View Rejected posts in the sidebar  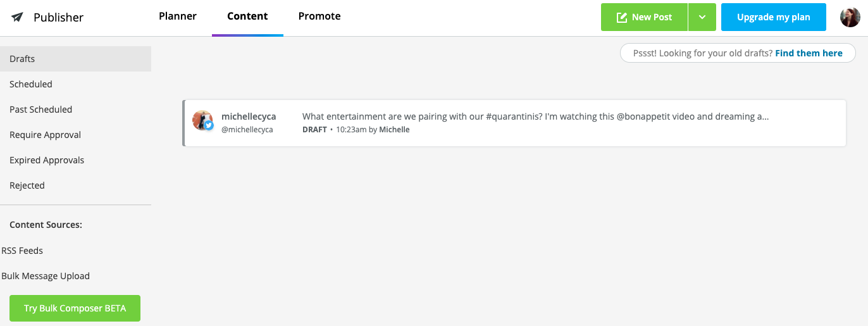27,185
